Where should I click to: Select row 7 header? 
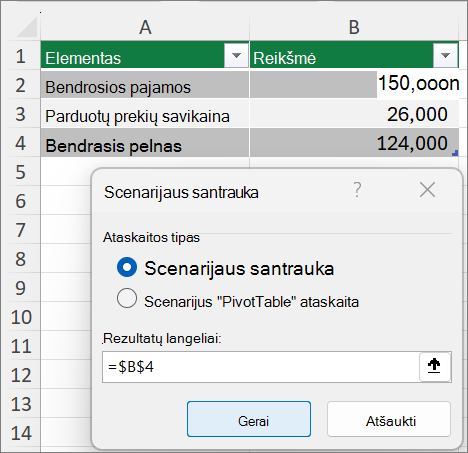[21, 230]
